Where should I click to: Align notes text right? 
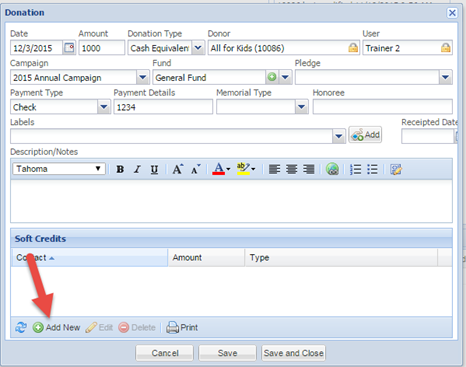[309, 169]
